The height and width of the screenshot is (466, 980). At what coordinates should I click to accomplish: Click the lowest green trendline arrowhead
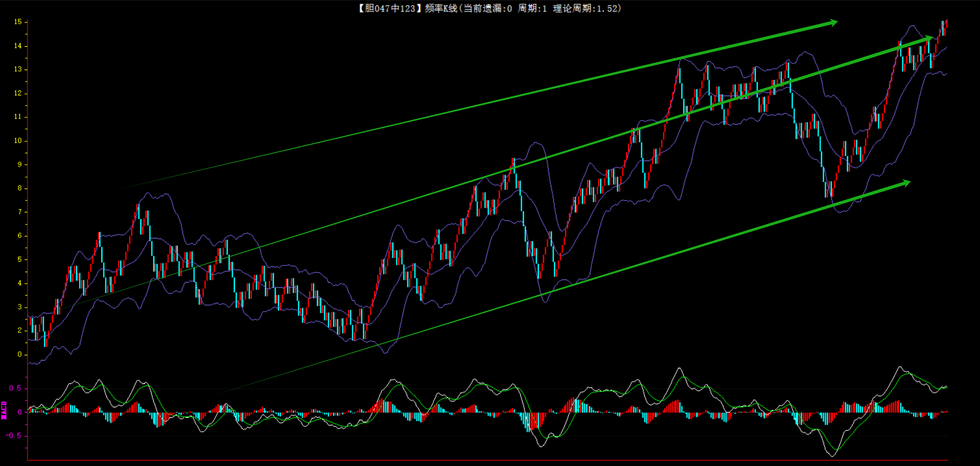click(906, 183)
